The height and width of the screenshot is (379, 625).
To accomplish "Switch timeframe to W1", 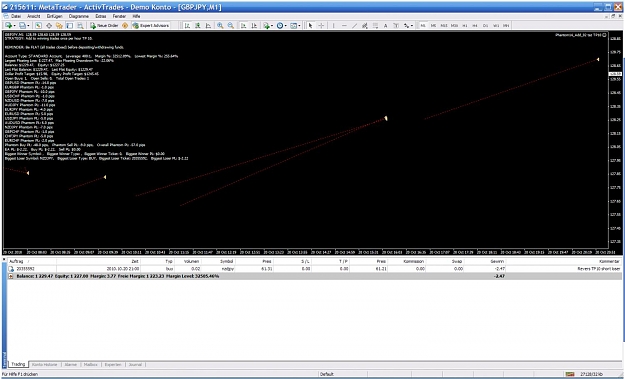I will 496,26.
